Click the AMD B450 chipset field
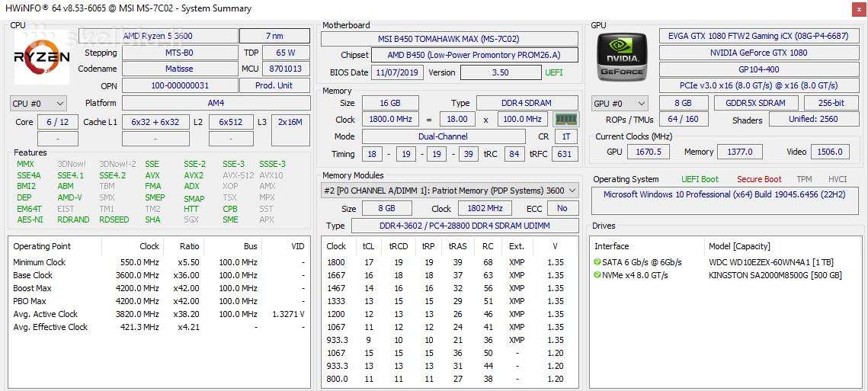Viewport: 868px width, 391px height. [x=475, y=55]
